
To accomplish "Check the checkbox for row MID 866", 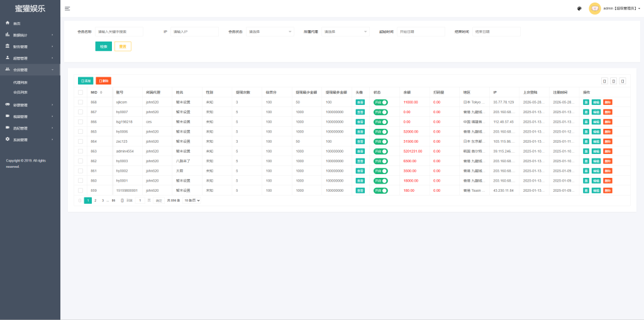I will point(80,121).
